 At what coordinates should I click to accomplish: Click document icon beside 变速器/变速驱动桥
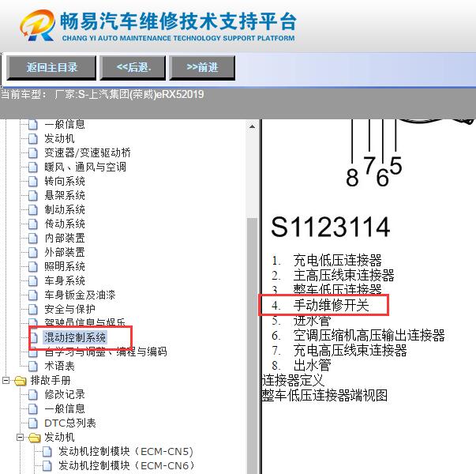point(33,153)
